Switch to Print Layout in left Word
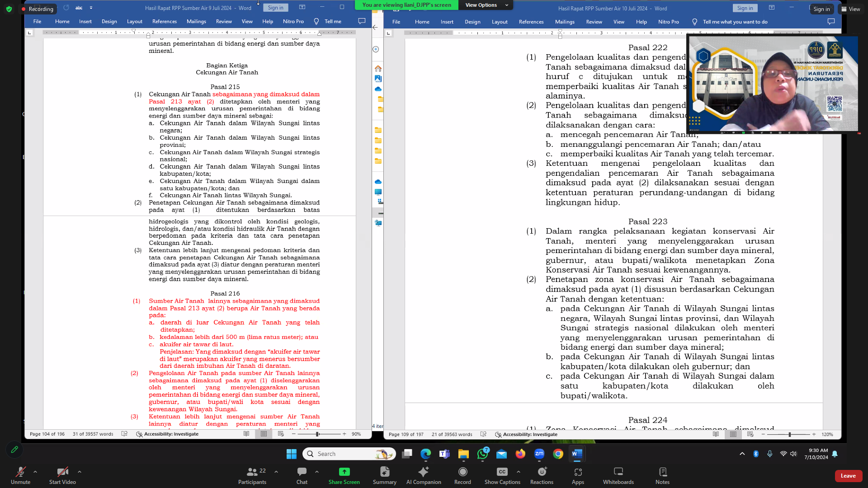This screenshot has width=868, height=488. [264, 434]
